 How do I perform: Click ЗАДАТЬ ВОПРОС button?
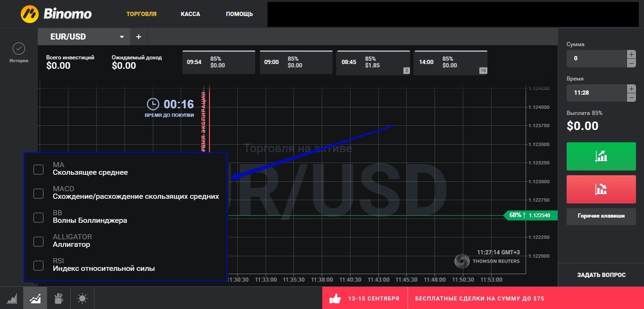pyautogui.click(x=601, y=275)
